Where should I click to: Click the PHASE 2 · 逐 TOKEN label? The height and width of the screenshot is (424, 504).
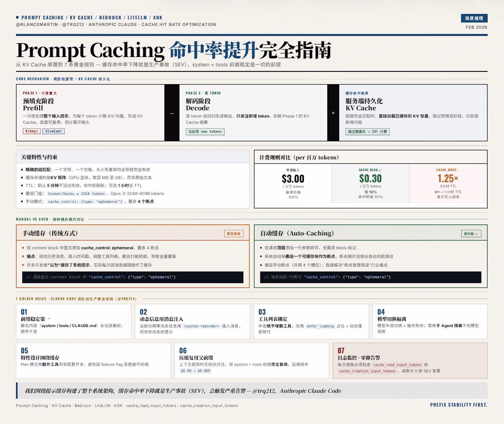pyautogui.click(x=203, y=93)
